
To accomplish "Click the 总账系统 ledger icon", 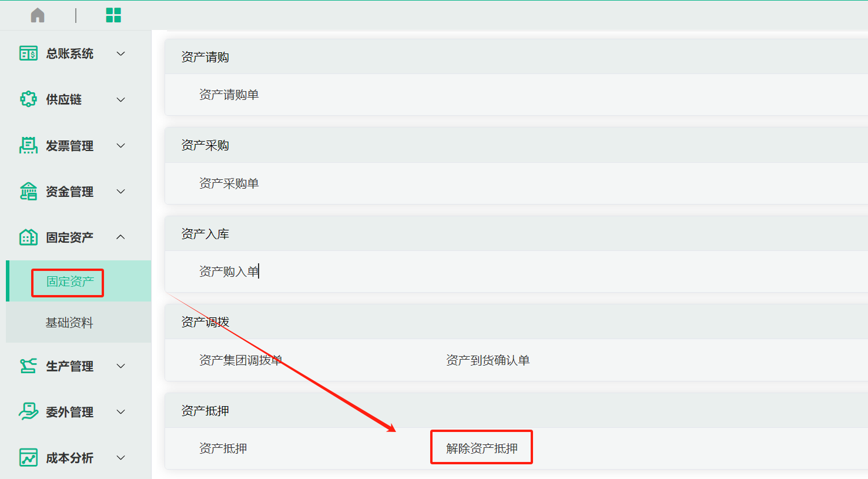I will pyautogui.click(x=28, y=54).
